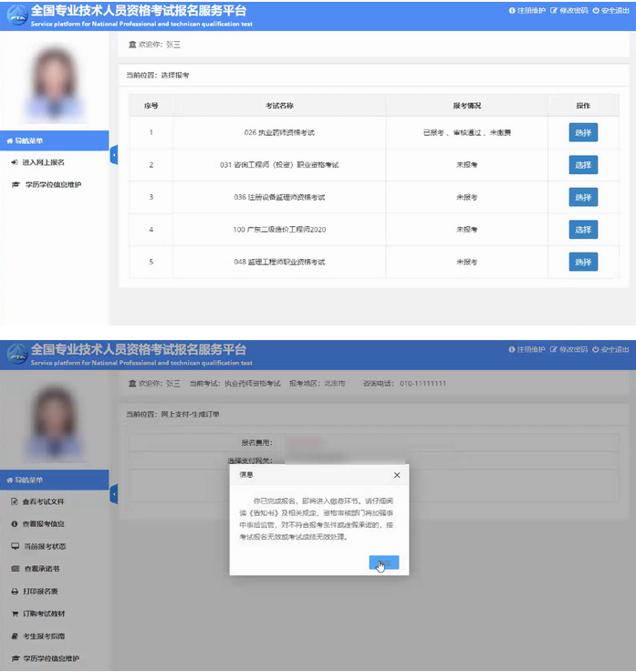Click 选择 for 100 广东二级造价工程师2020
Image resolution: width=636 pixels, height=672 pixels.
tap(583, 230)
